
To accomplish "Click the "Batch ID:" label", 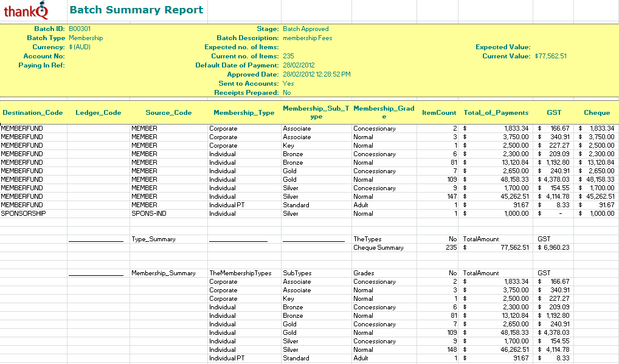I will [49, 29].
